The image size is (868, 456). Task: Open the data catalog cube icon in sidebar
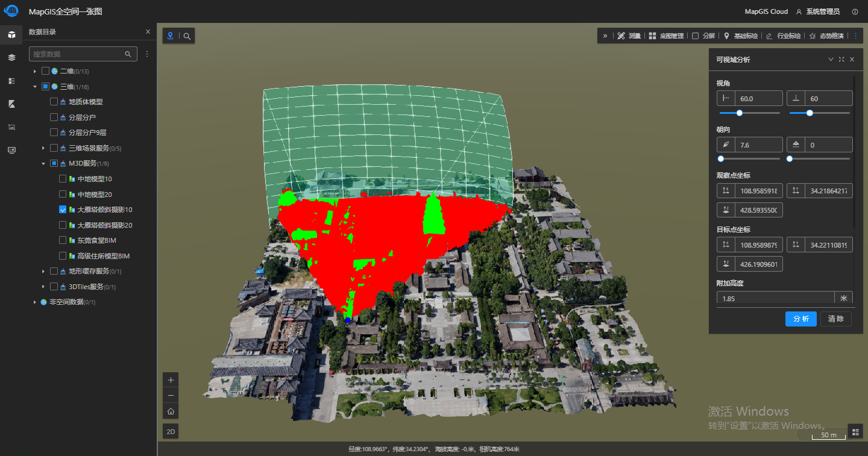pyautogui.click(x=11, y=34)
